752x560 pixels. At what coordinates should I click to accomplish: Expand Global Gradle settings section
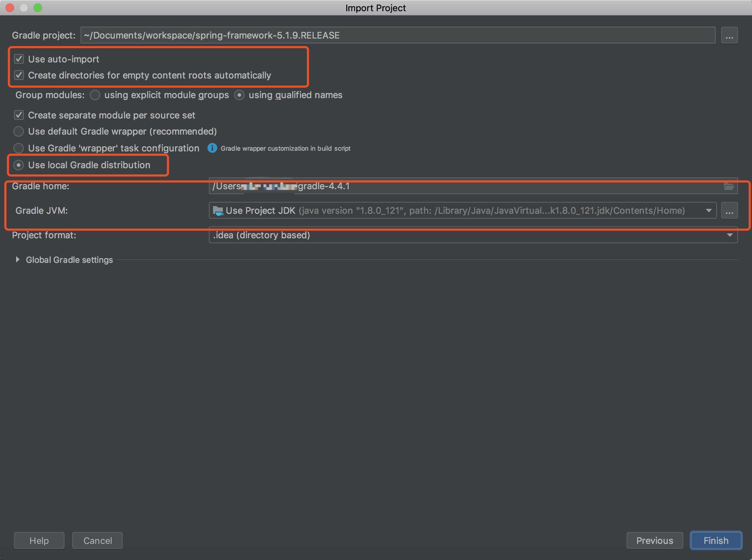[18, 260]
